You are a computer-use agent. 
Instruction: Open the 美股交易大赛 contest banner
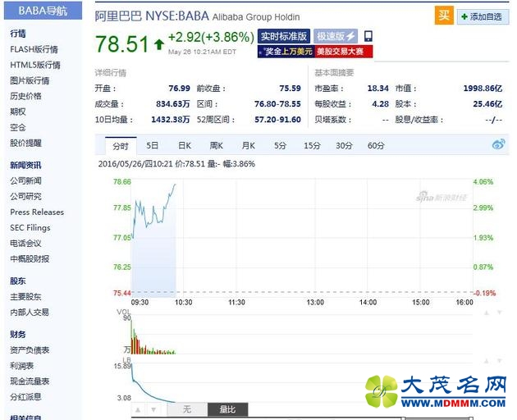pos(344,52)
